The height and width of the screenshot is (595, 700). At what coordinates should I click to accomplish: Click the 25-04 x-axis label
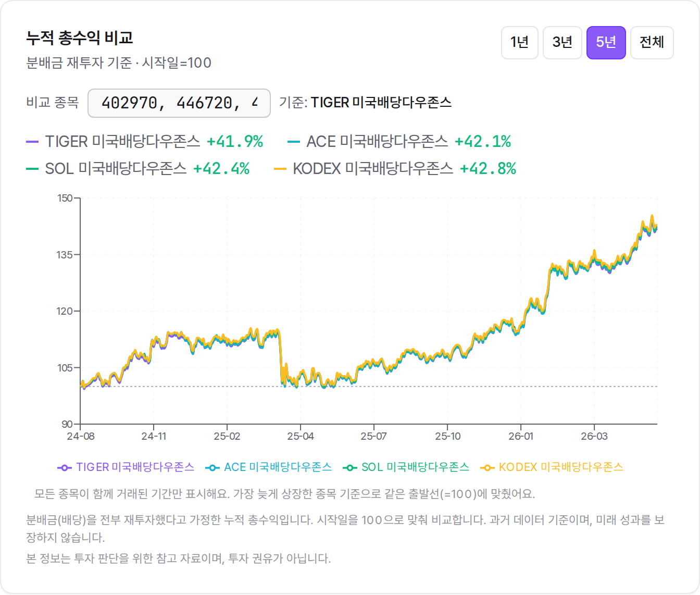[301, 437]
